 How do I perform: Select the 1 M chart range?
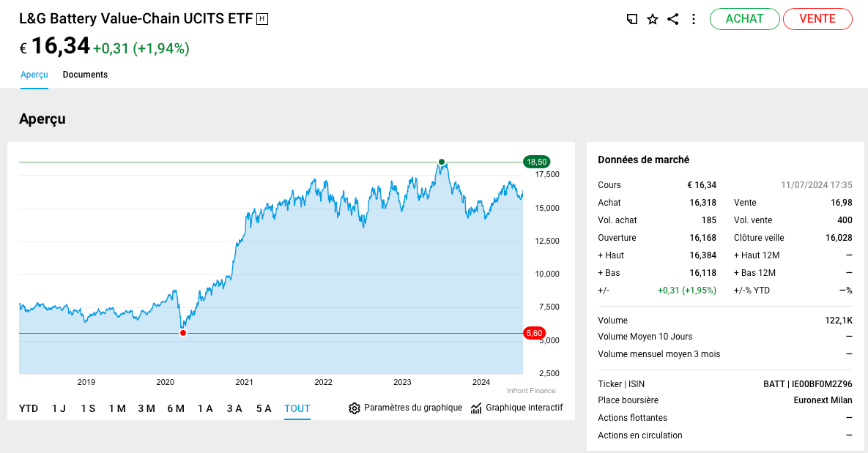tap(117, 409)
